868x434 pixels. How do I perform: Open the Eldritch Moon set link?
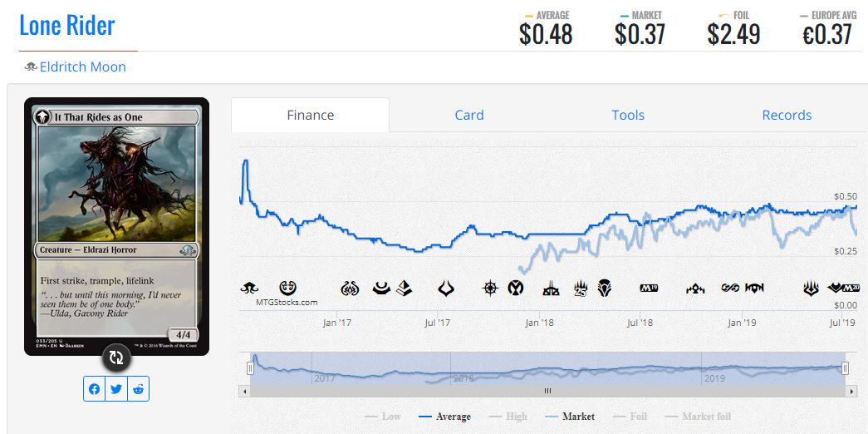[x=82, y=67]
